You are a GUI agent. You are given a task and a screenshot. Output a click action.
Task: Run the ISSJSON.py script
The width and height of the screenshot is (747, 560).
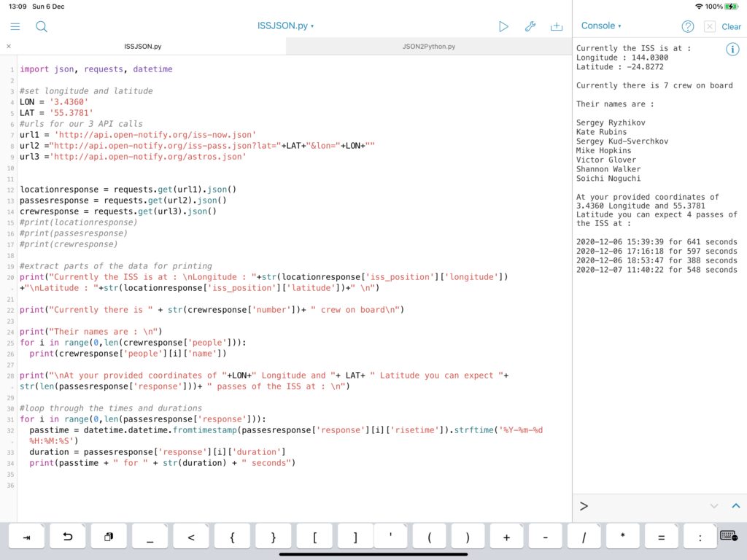503,26
